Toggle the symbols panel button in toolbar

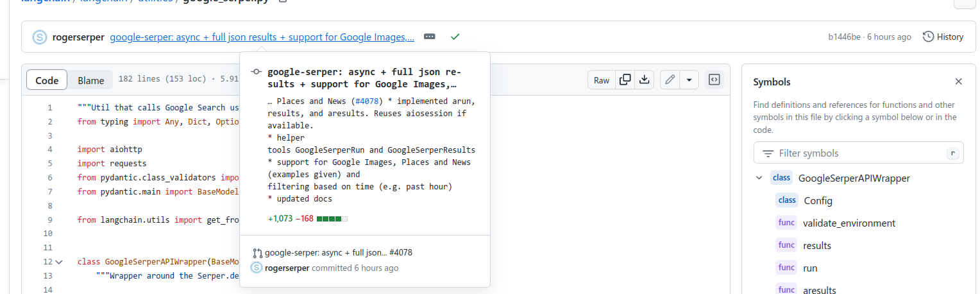tap(714, 80)
